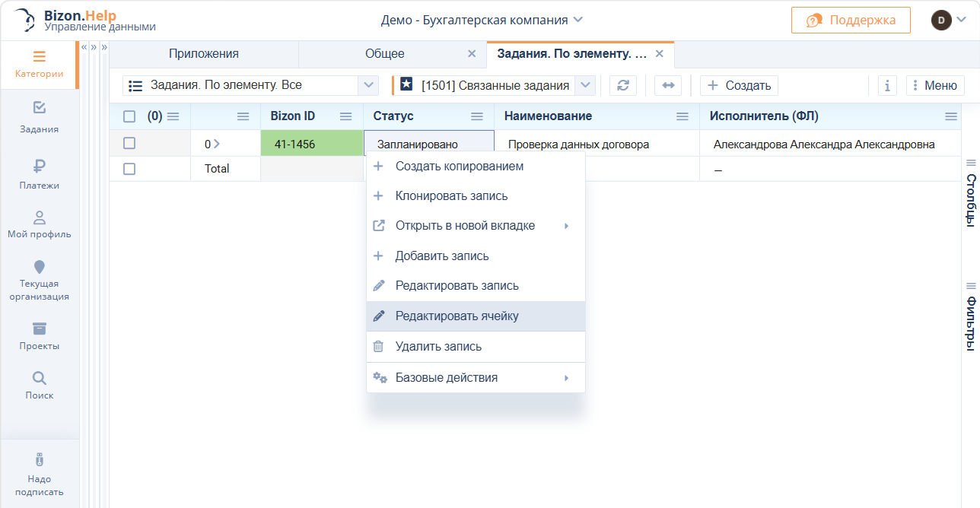Image resolution: width=980 pixels, height=508 pixels.
Task: Tick the header select-all checkbox
Action: point(129,116)
